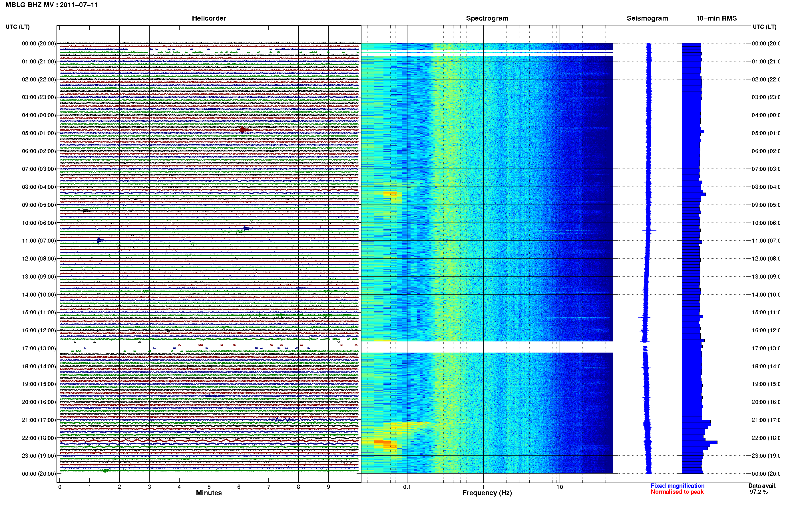812x508 pixels.
Task: Click the 14:00 (10:00) left time label
Action: pos(39,295)
